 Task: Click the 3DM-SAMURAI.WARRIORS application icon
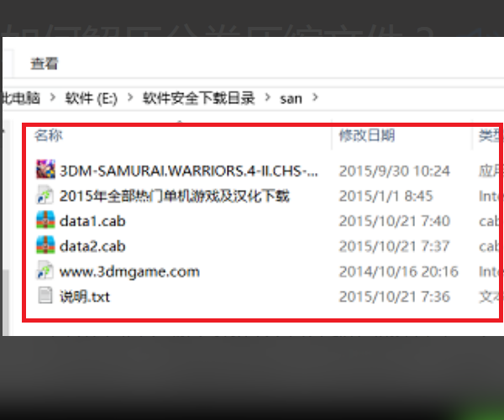[x=45, y=169]
